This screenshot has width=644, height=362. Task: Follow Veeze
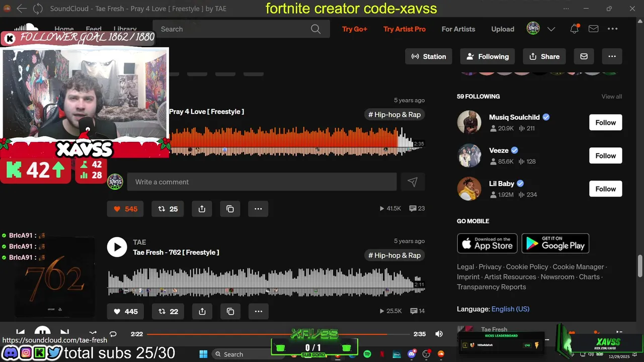point(606,156)
